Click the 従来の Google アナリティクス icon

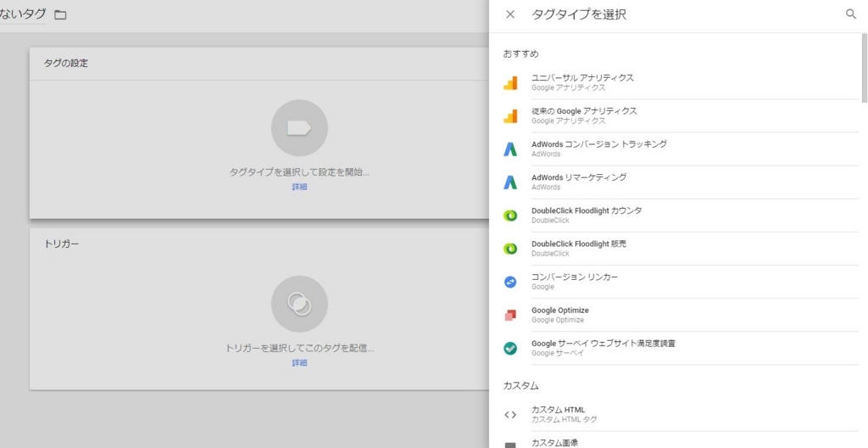pos(509,116)
